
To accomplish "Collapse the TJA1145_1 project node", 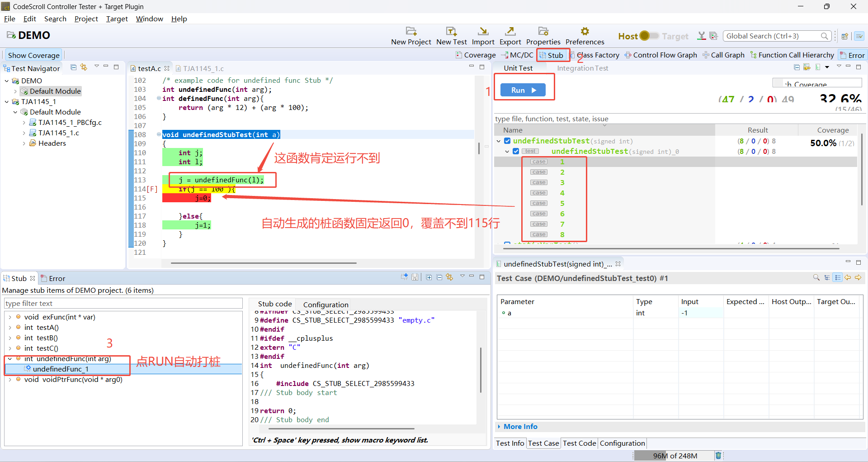I will point(7,102).
